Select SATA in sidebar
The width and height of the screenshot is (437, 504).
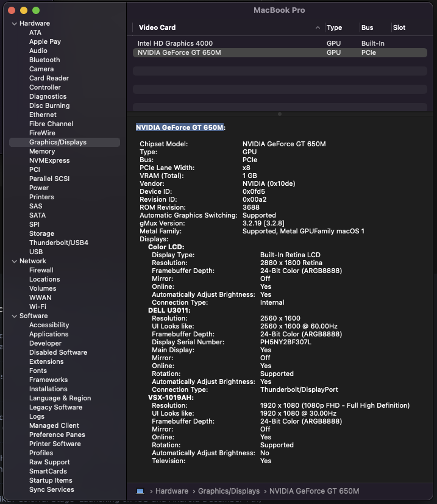click(x=38, y=215)
